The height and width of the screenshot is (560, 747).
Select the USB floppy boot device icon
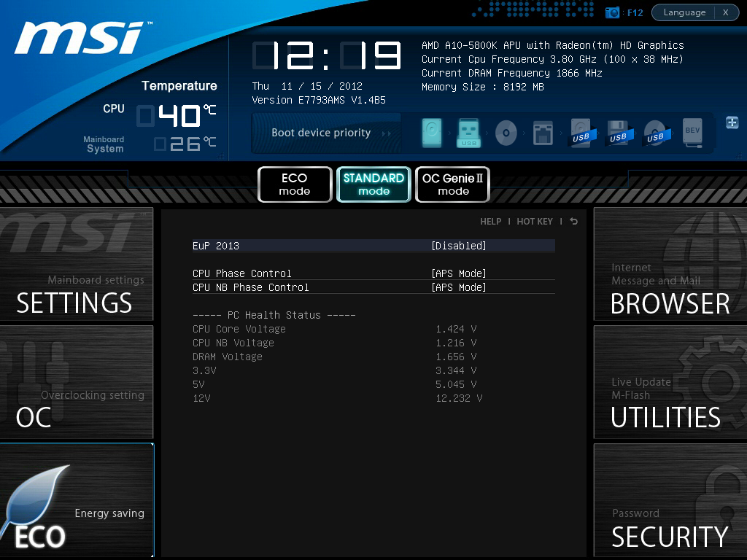tap(619, 133)
